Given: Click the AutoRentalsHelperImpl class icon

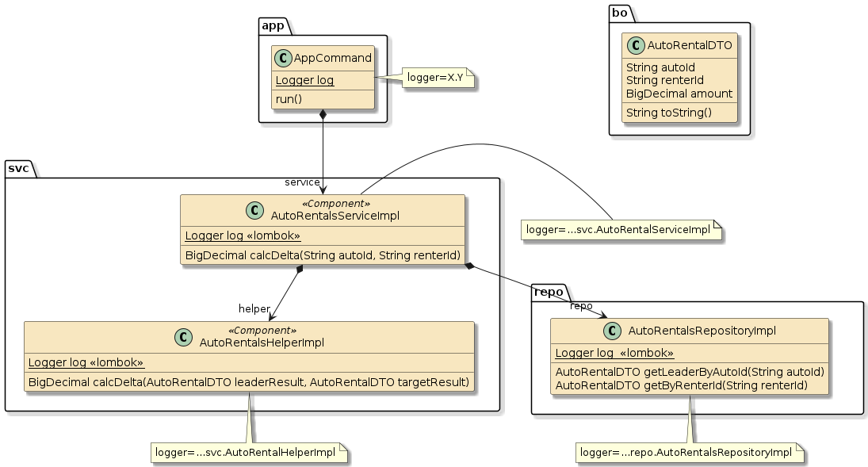Looking at the screenshot, I should click(x=183, y=337).
